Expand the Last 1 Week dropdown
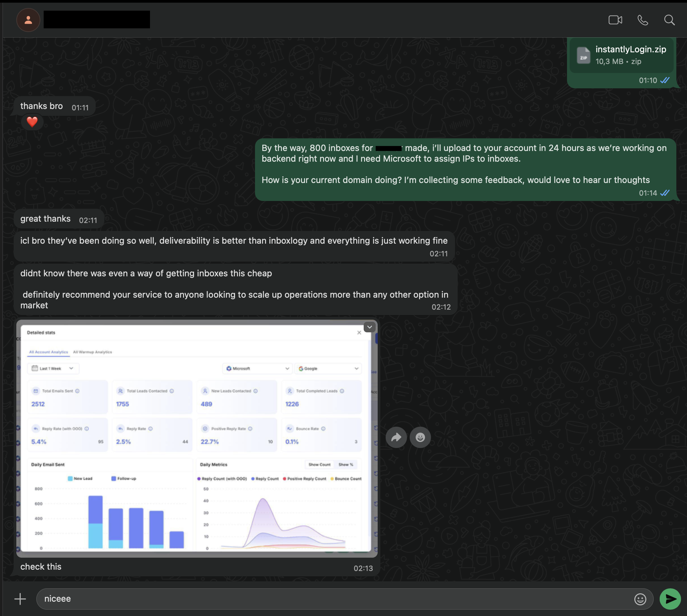The height and width of the screenshot is (616, 687). (53, 368)
